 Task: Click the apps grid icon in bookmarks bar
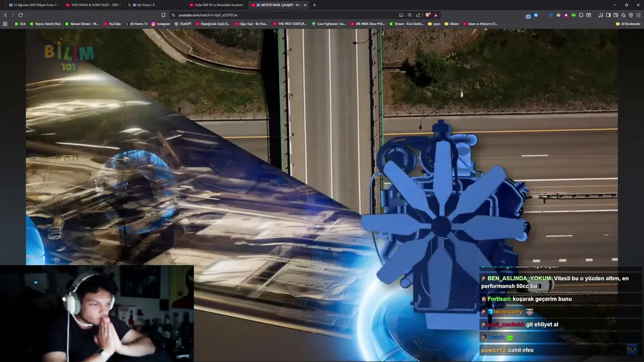click(5, 24)
